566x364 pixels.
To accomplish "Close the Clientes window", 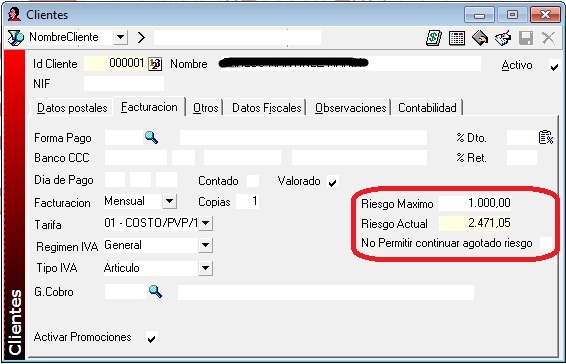I will (545, 15).
